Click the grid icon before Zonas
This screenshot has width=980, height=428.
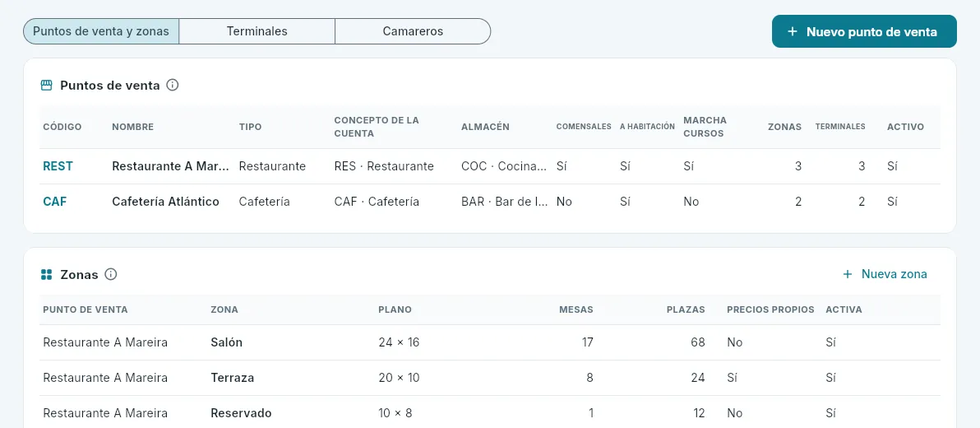click(x=46, y=274)
